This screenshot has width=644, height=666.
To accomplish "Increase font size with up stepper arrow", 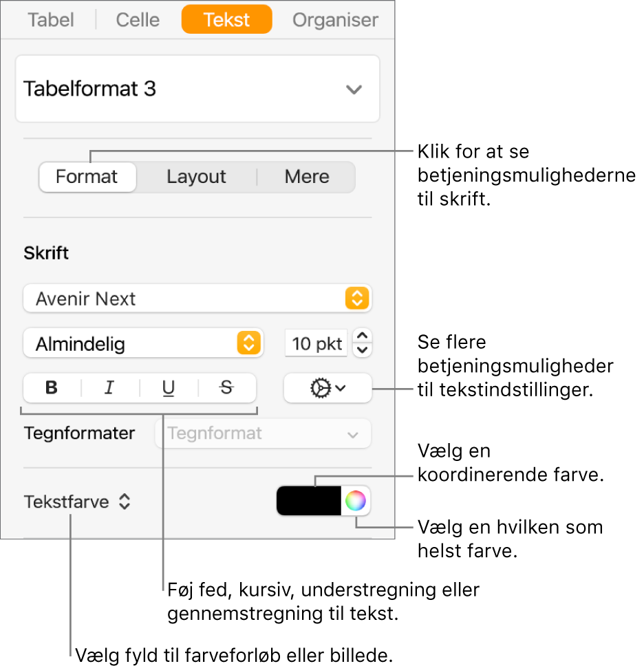I will click(363, 336).
